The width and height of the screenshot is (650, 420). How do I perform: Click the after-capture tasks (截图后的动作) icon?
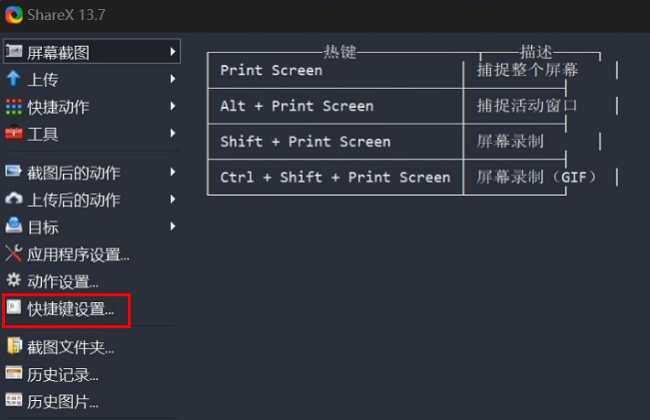(x=14, y=172)
